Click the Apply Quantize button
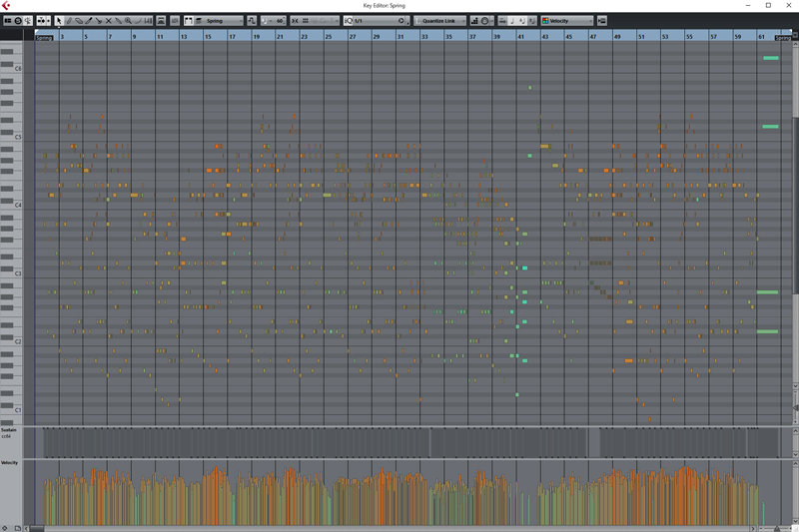The image size is (799, 532). (x=401, y=21)
